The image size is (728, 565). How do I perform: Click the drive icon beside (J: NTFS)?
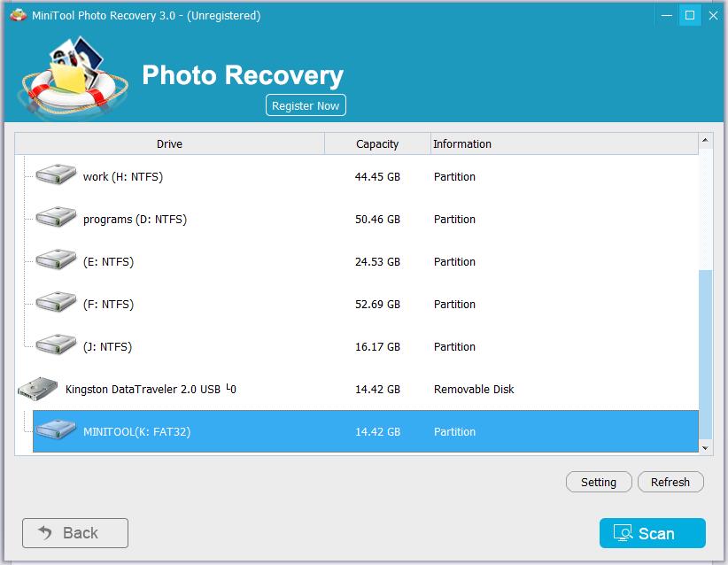pyautogui.click(x=56, y=344)
